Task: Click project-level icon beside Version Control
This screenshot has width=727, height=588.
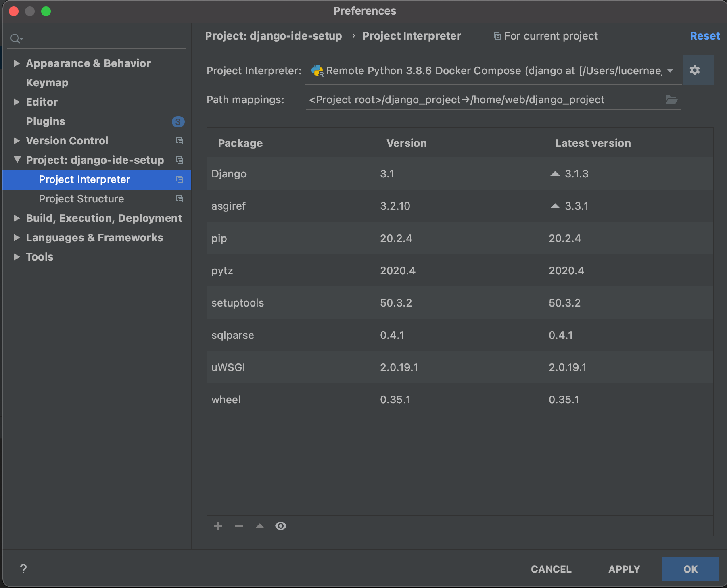Action: click(x=180, y=141)
